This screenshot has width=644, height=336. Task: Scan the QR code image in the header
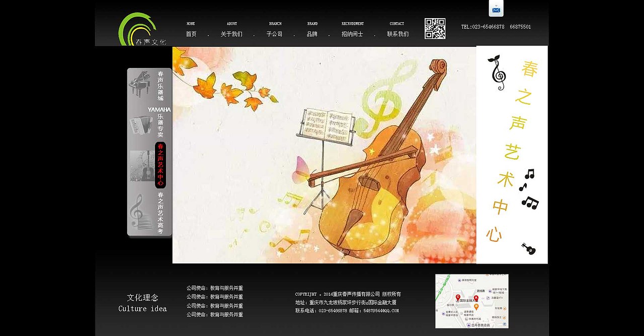[x=435, y=29]
